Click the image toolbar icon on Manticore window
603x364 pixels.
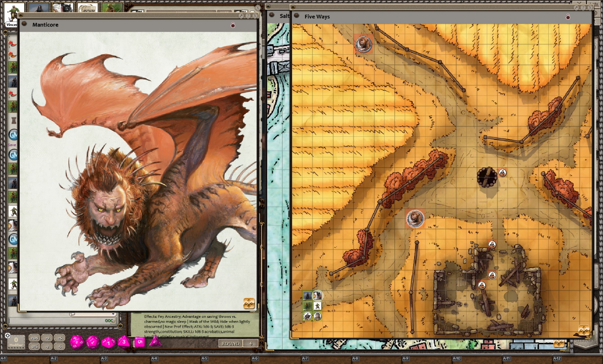(x=249, y=303)
